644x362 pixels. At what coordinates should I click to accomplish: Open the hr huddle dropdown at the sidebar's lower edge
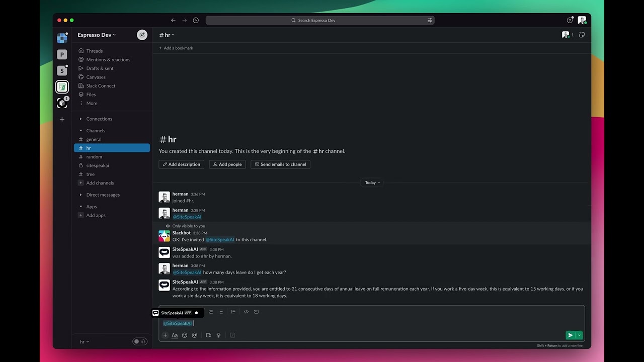[85, 342]
